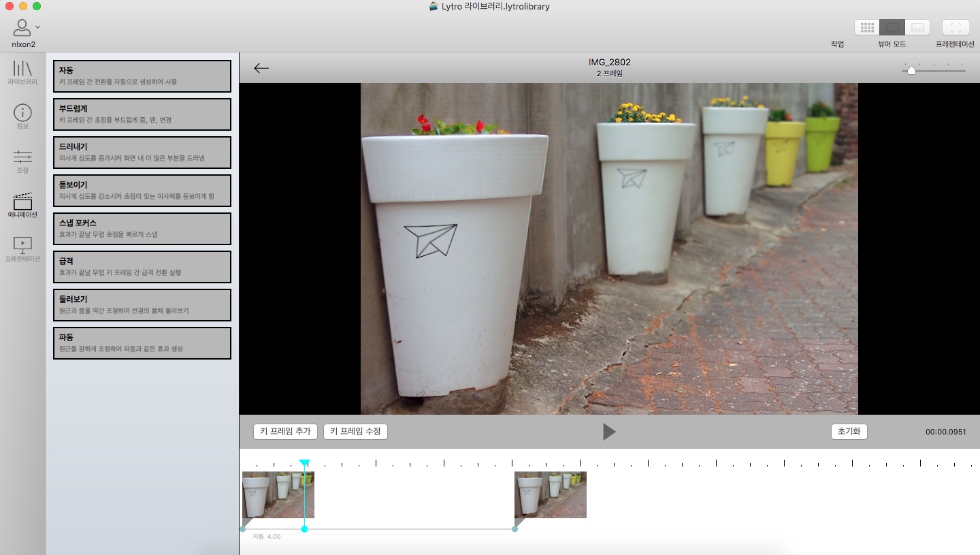This screenshot has height=555, width=980.
Task: Open the Info panel icon
Action: [22, 113]
